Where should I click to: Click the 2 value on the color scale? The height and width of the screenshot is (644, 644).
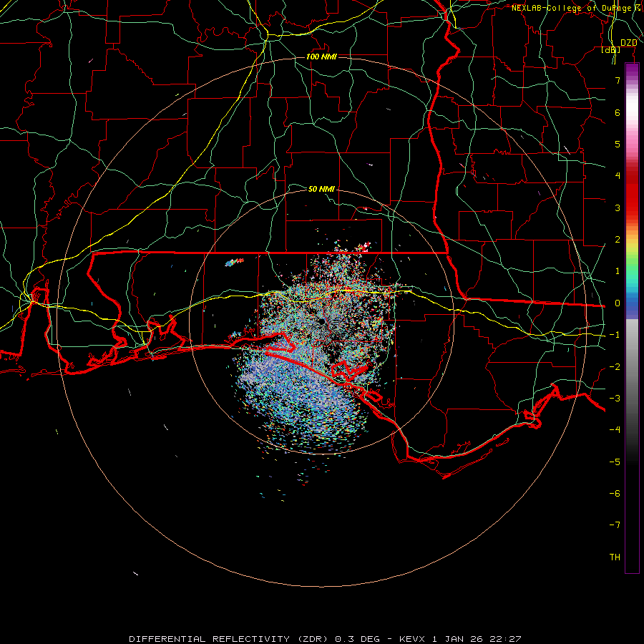point(618,240)
